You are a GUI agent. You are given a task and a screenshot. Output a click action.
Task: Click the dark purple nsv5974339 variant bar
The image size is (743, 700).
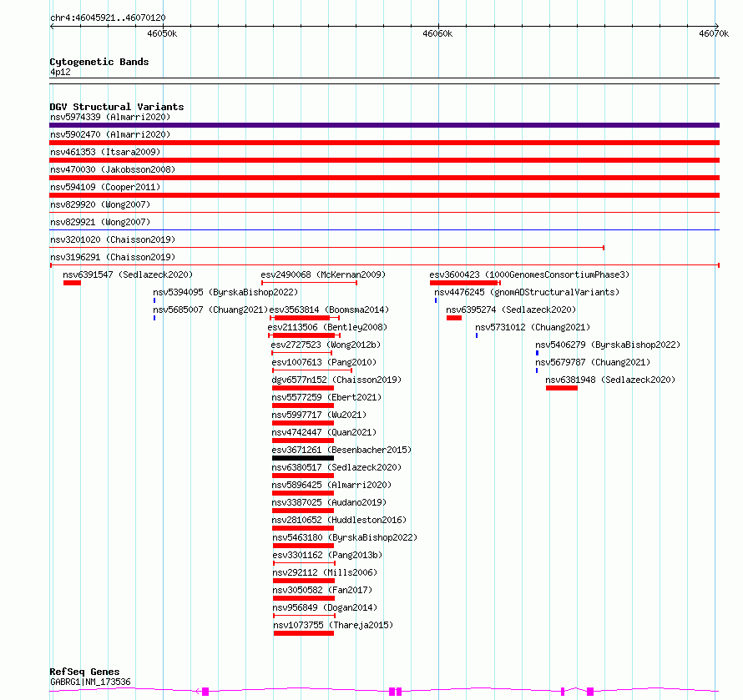[384, 125]
